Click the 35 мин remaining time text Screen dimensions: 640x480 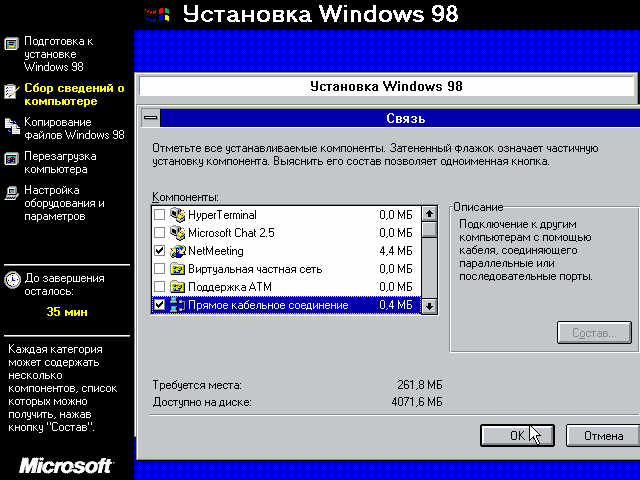(67, 312)
